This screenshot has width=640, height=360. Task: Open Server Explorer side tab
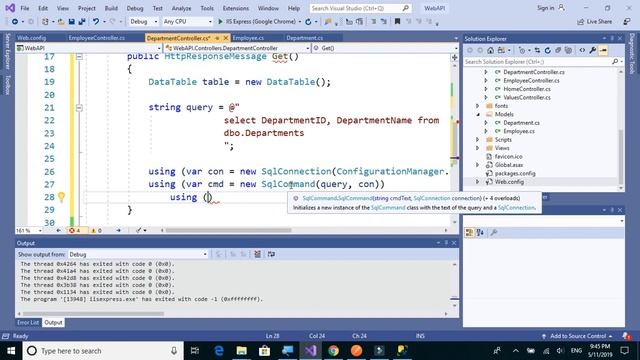pyautogui.click(x=7, y=51)
